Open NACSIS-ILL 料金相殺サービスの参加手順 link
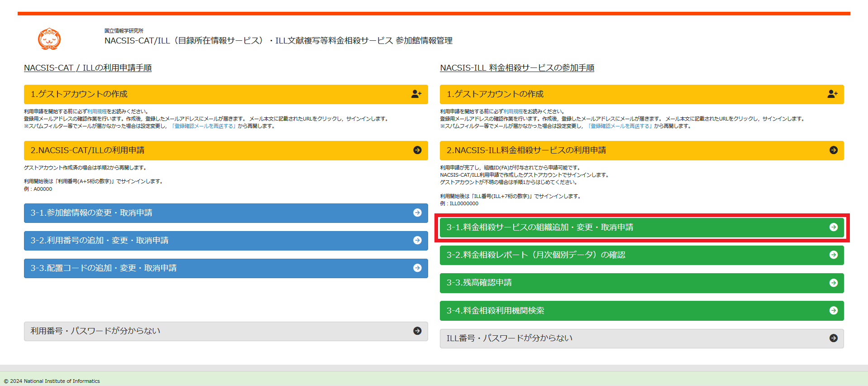 [x=517, y=68]
